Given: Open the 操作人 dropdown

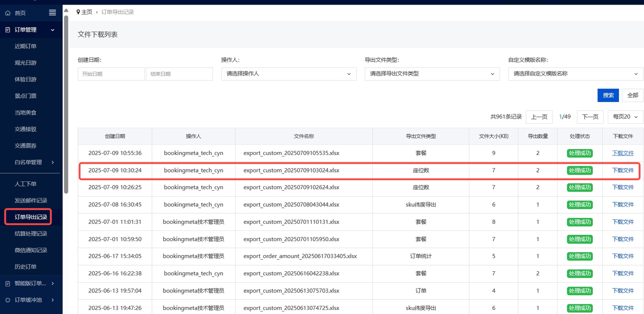Looking at the screenshot, I should click(x=289, y=73).
